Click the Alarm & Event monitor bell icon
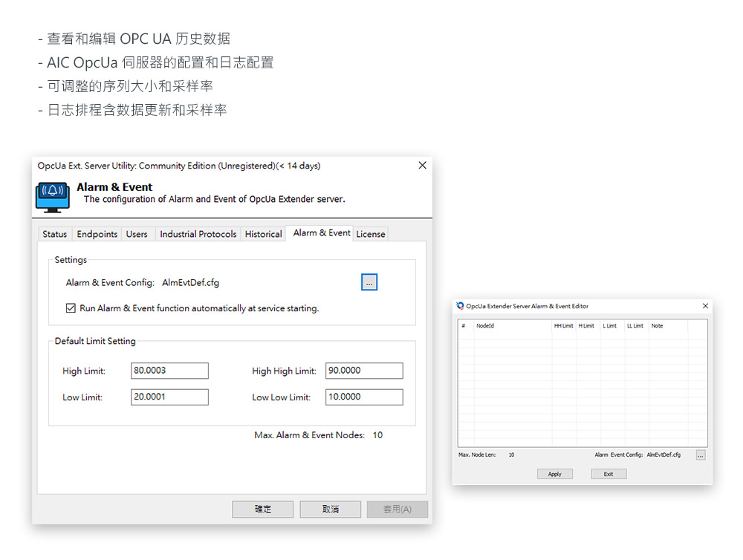Image resolution: width=743 pixels, height=560 pixels. point(53,197)
